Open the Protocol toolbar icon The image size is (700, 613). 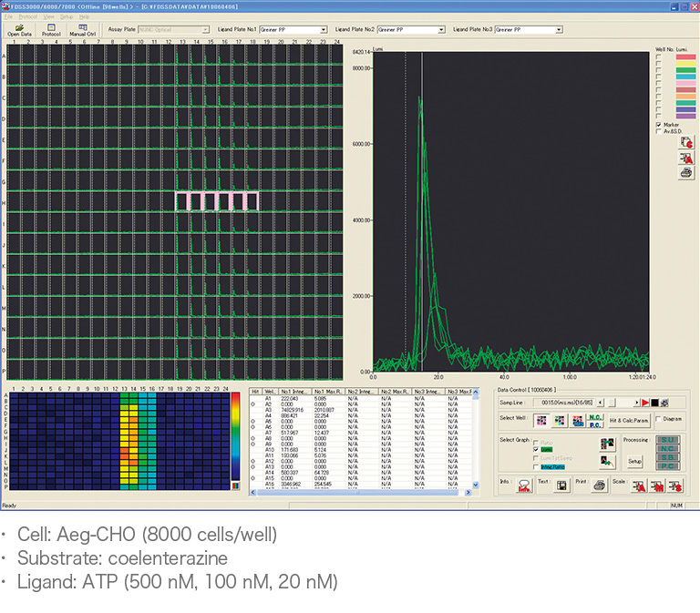[50, 30]
